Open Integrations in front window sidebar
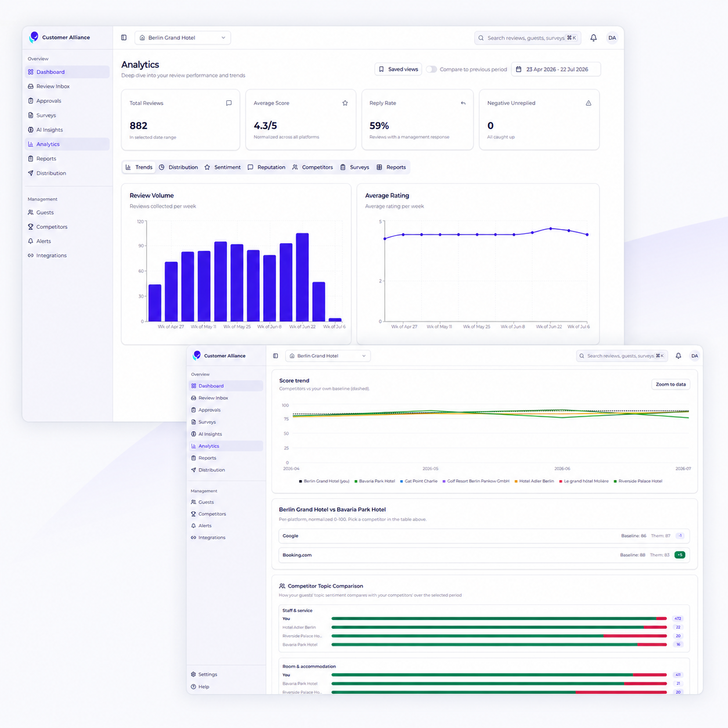Viewport: 728px width, 728px height. pos(226,538)
